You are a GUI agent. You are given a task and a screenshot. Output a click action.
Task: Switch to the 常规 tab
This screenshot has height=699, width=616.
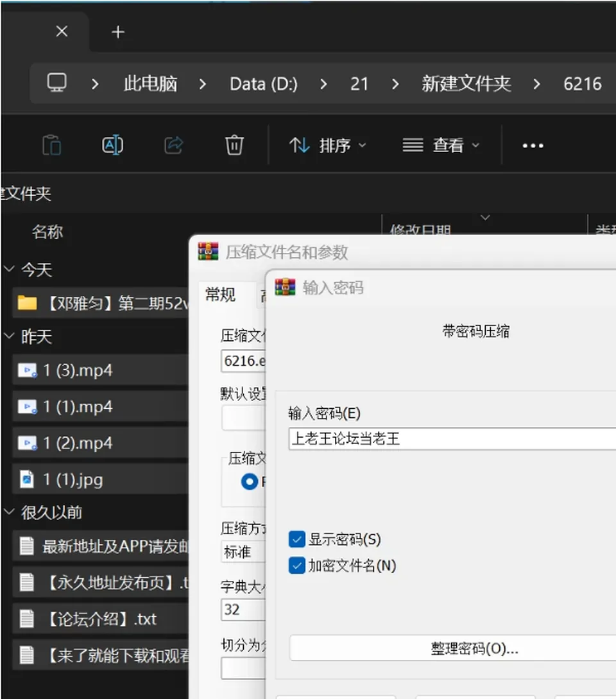(220, 295)
